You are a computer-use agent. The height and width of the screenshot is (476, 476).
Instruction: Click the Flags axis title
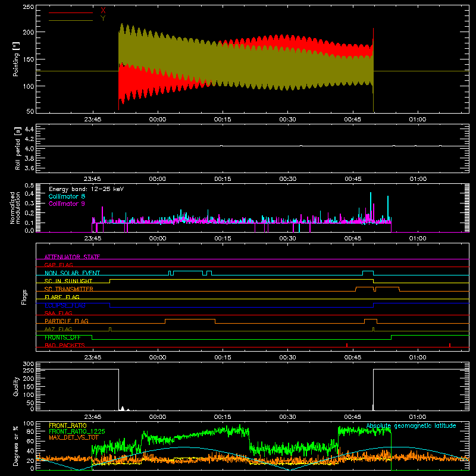(x=24, y=297)
